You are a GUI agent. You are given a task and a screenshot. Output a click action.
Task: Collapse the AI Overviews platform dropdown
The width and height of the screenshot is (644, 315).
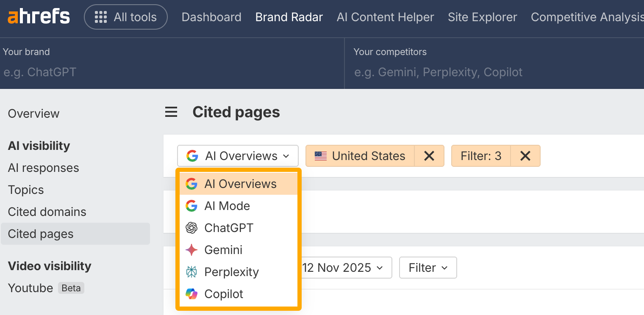[238, 156]
